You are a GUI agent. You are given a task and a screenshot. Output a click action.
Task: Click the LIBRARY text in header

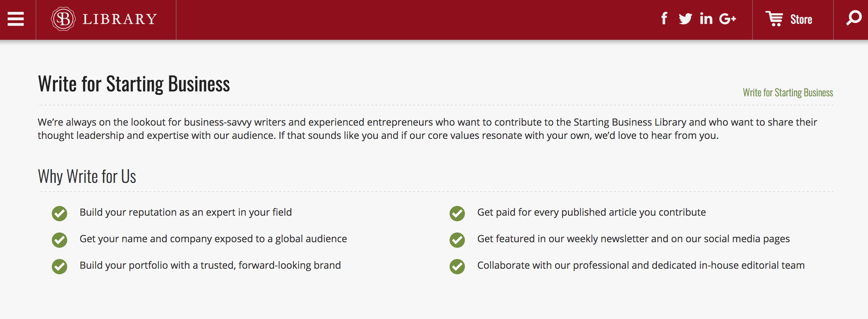[120, 19]
